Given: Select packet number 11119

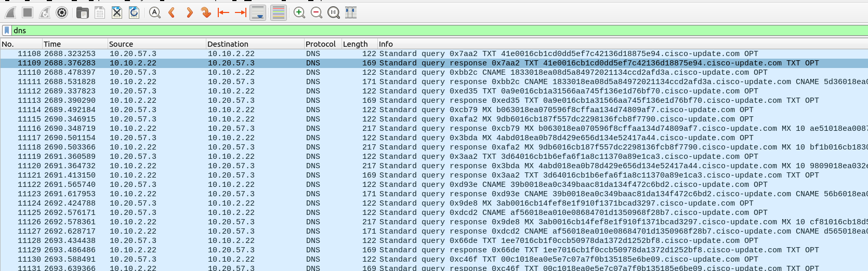Looking at the screenshot, I should (x=434, y=156).
